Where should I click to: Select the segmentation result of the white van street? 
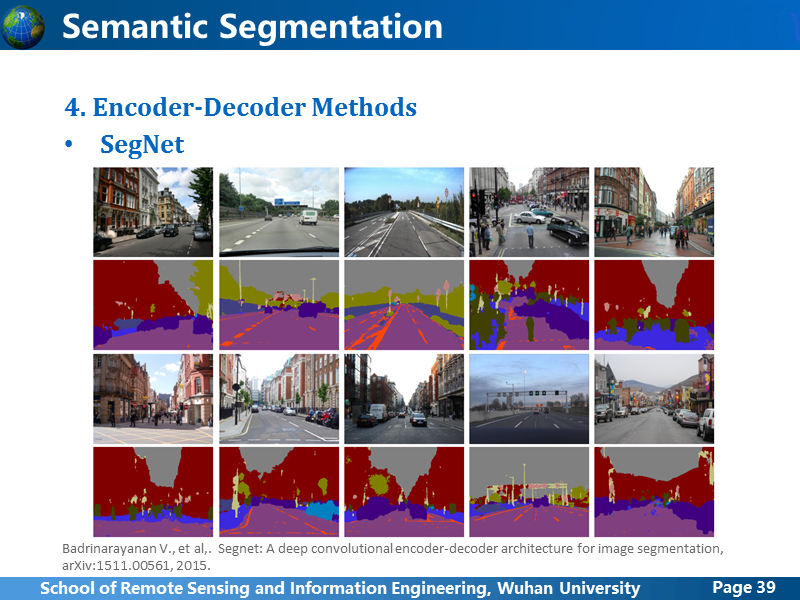(x=404, y=492)
